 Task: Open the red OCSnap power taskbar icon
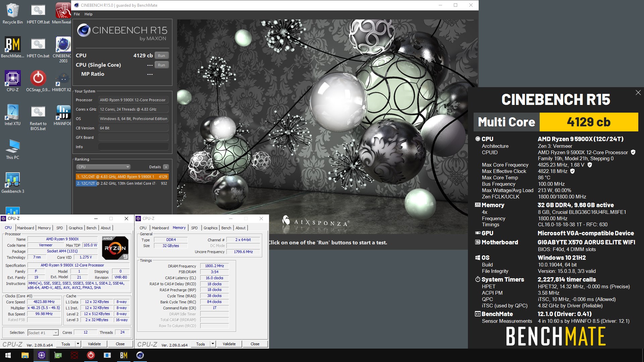pyautogui.click(x=91, y=355)
